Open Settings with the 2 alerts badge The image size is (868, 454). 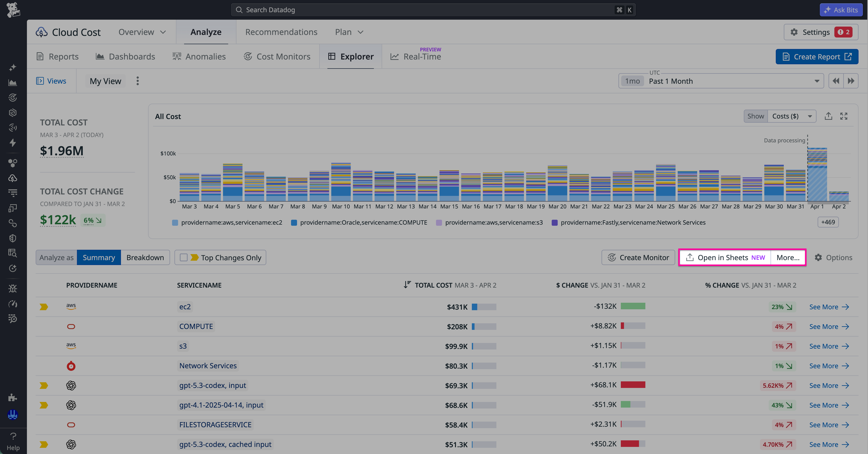pyautogui.click(x=821, y=32)
